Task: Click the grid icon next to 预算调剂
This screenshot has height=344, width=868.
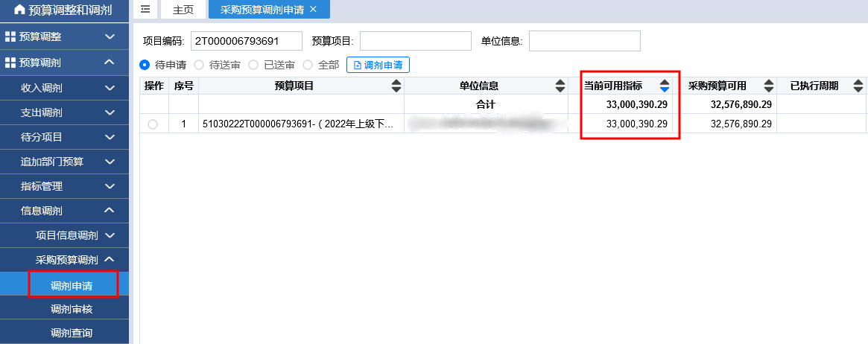Action: (x=10, y=63)
